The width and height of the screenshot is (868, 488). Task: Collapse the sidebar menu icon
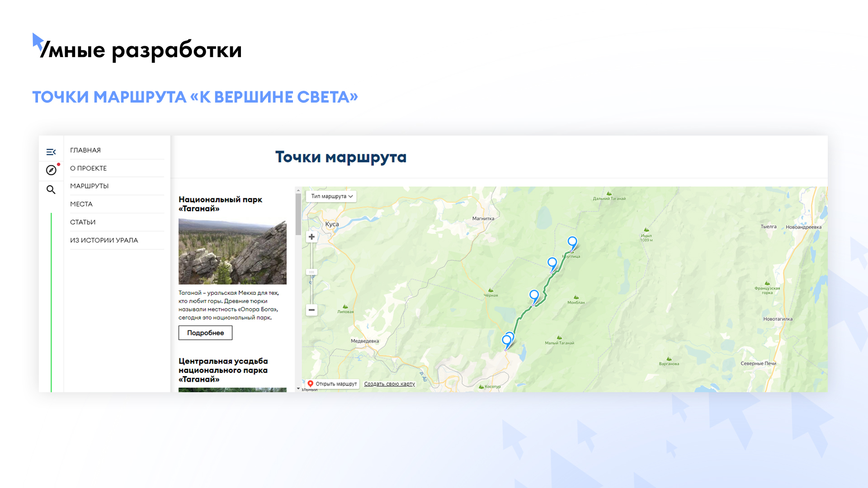pos(51,152)
